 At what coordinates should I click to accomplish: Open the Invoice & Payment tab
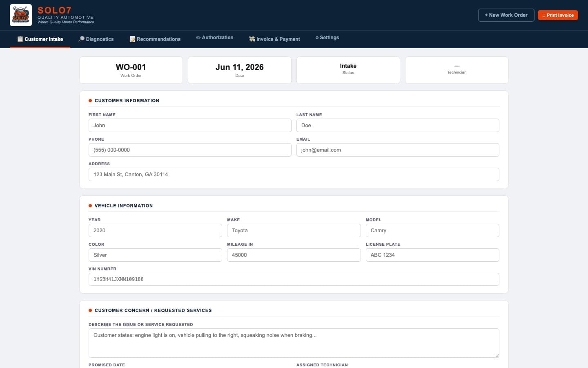click(274, 39)
